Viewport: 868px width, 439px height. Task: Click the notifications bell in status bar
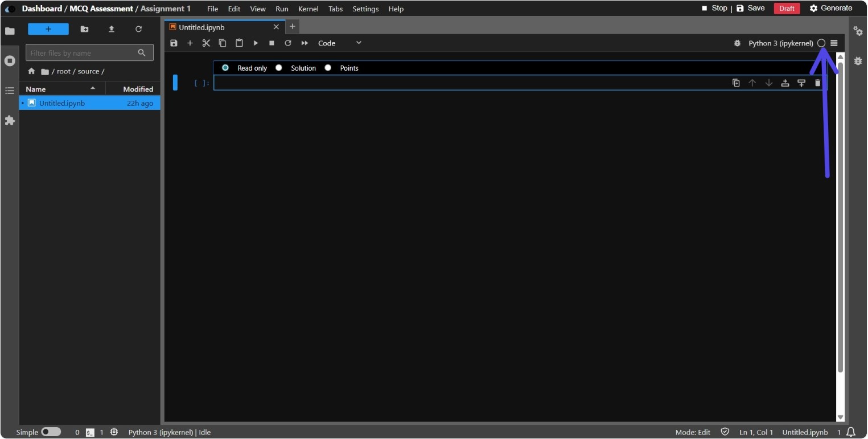point(851,432)
